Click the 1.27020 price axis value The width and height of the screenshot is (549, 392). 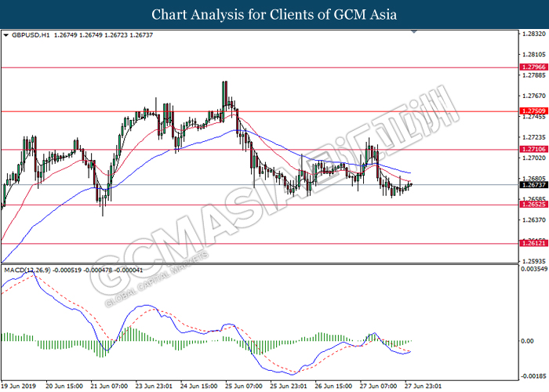point(533,158)
